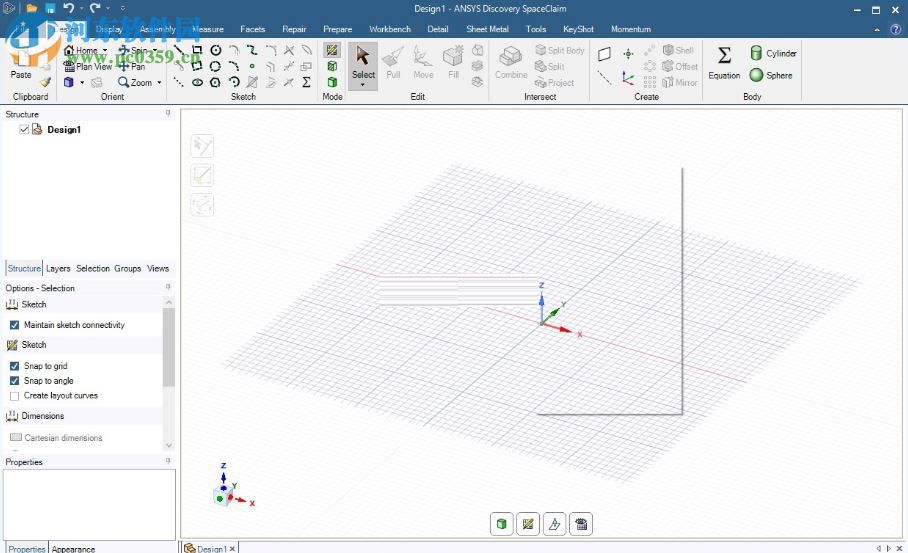Open the Facets ribbon tab
Viewport: 908px width, 553px height.
[252, 29]
